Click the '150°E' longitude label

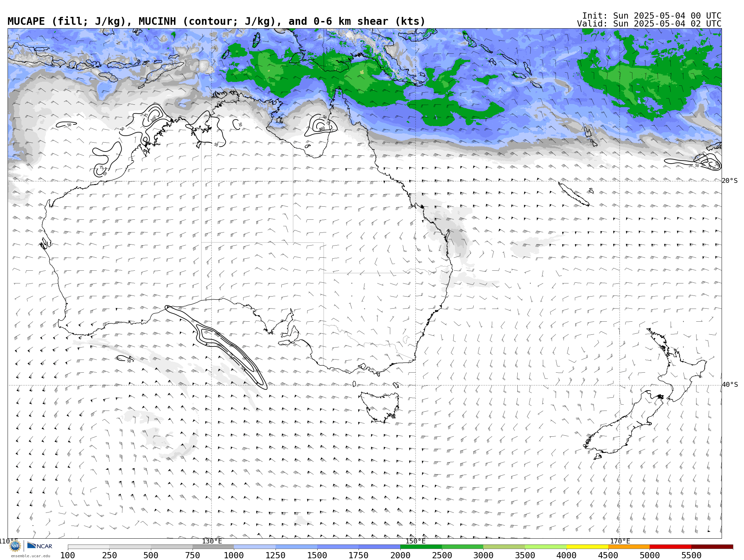(416, 541)
